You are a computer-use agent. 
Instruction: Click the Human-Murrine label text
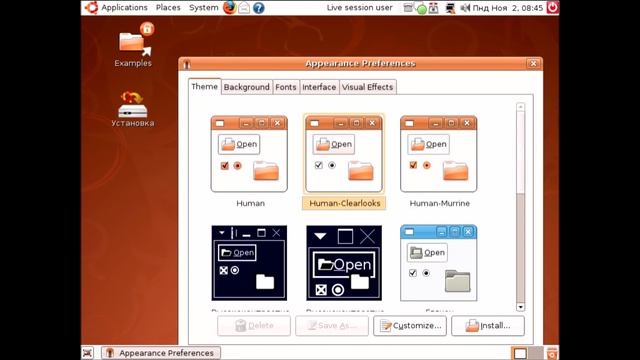pos(440,203)
